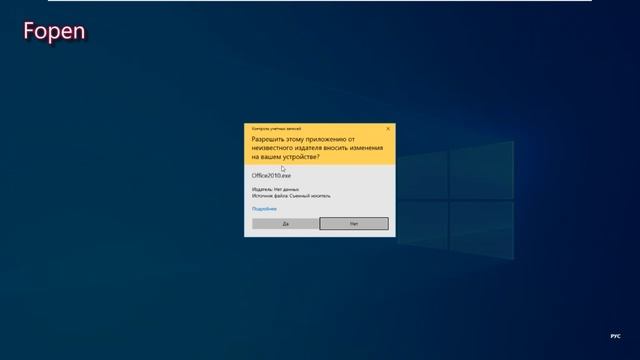This screenshot has height=360, width=640.
Task: Click the Источник файла: Съемный носитель line
Action: [291, 196]
